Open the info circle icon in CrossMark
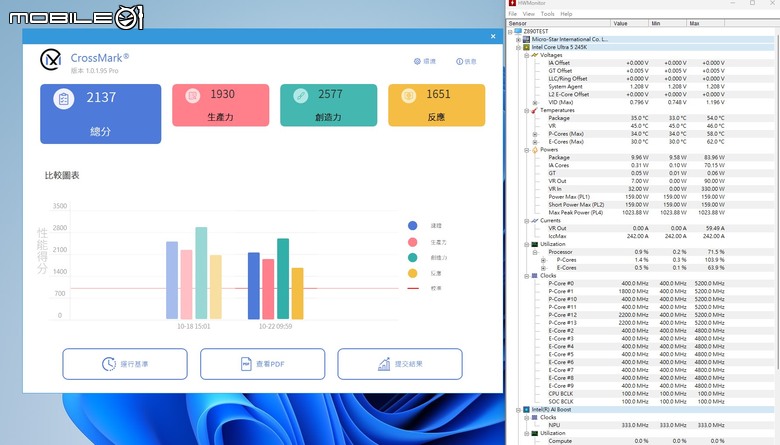 [459, 62]
